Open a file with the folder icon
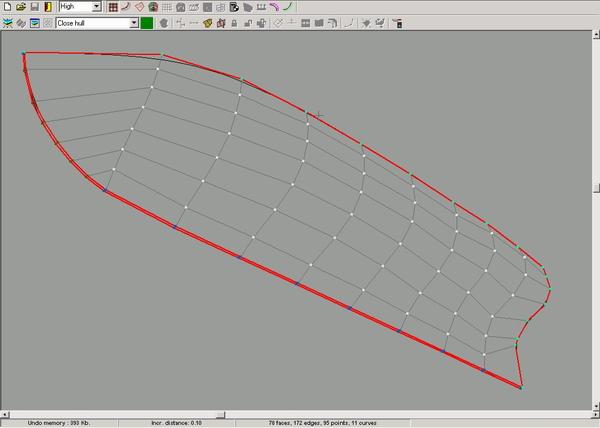This screenshot has width=600, height=428. click(x=20, y=6)
